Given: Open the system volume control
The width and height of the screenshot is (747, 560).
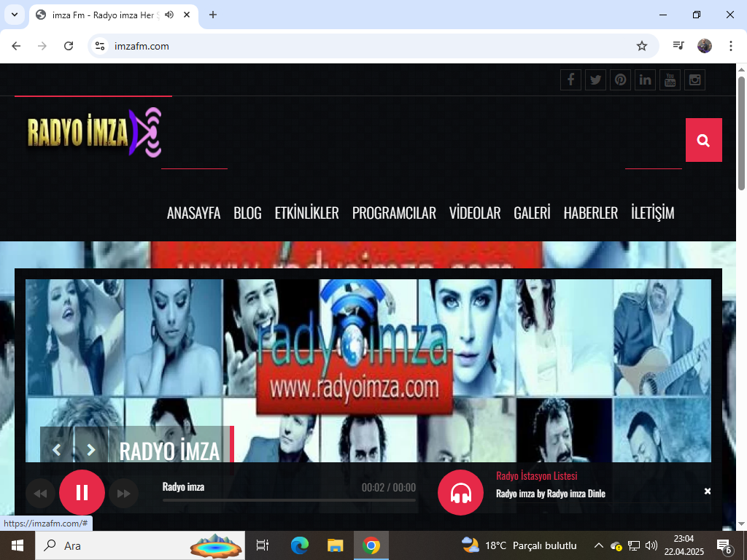Looking at the screenshot, I should pyautogui.click(x=651, y=545).
